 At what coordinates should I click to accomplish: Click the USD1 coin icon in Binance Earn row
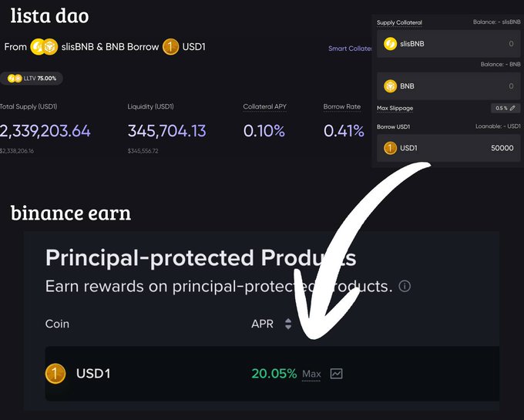(x=55, y=374)
